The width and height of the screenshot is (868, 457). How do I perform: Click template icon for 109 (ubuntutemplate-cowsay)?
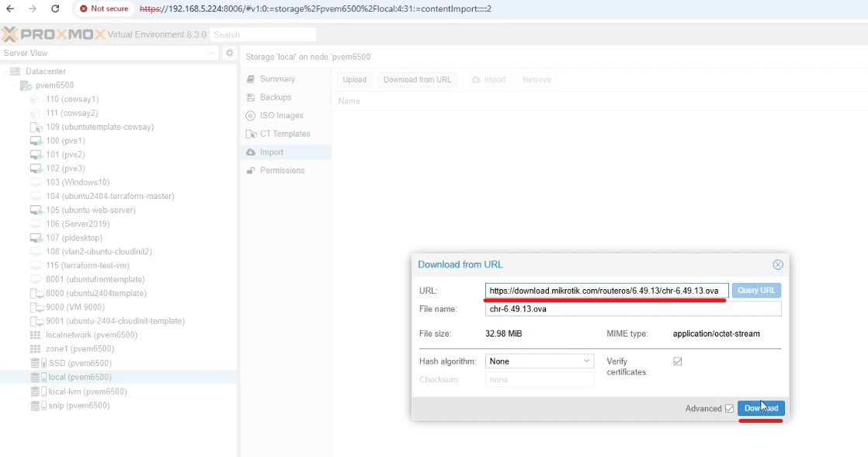pyautogui.click(x=36, y=127)
